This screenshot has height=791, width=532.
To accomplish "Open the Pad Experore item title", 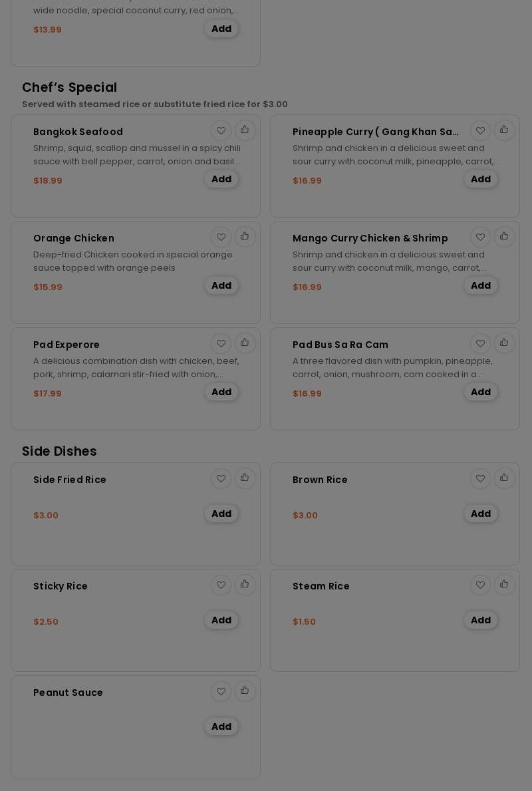I will (66, 345).
